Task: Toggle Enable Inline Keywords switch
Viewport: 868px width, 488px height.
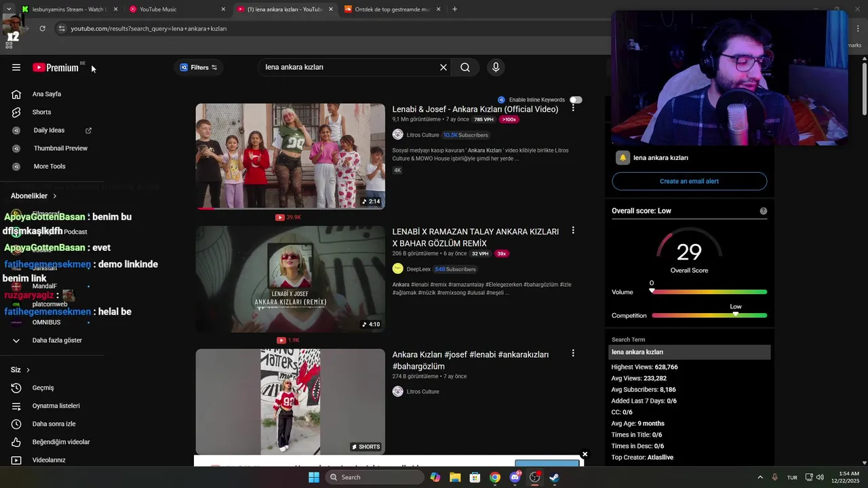Action: click(x=576, y=100)
